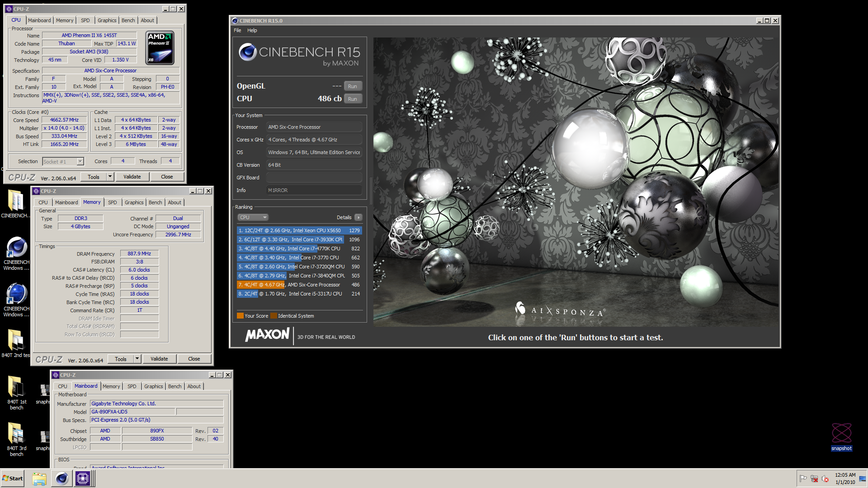
Task: Select ranking row Intel Xeon CPU X5650
Action: 299,230
